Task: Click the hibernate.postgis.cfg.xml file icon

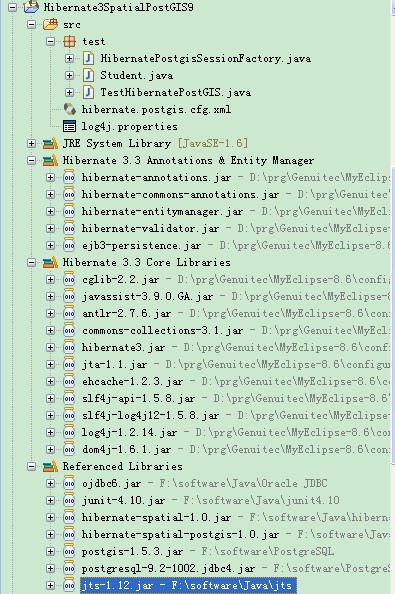Action: tap(69, 109)
